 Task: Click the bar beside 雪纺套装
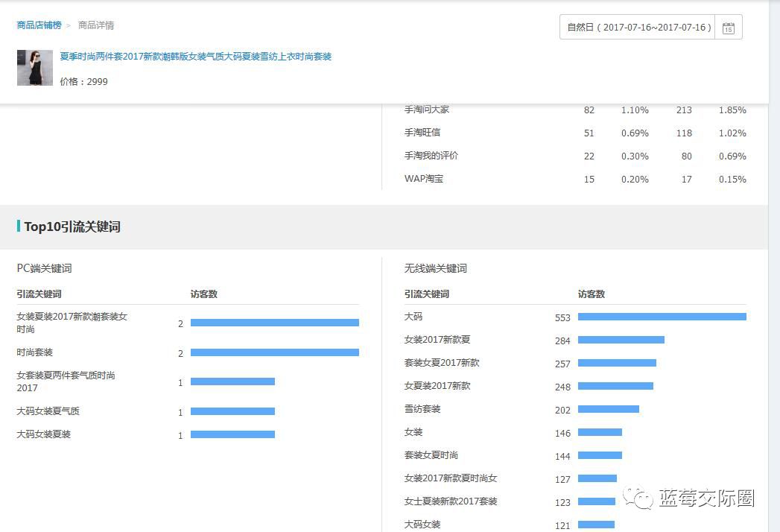coord(609,408)
